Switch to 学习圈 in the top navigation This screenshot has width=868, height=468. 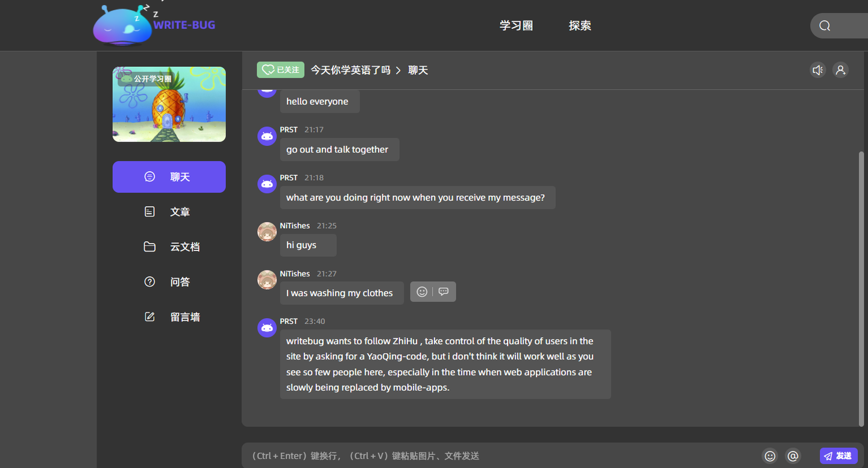pos(516,25)
